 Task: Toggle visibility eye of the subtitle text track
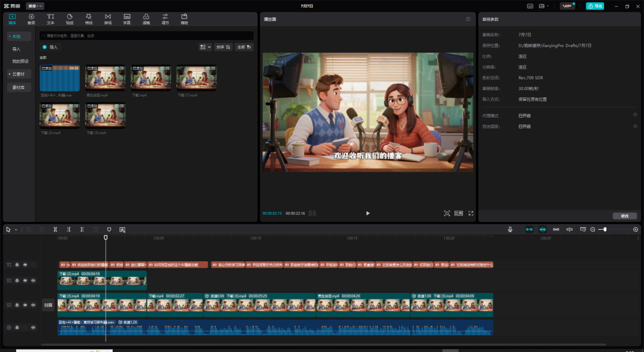coord(25,264)
